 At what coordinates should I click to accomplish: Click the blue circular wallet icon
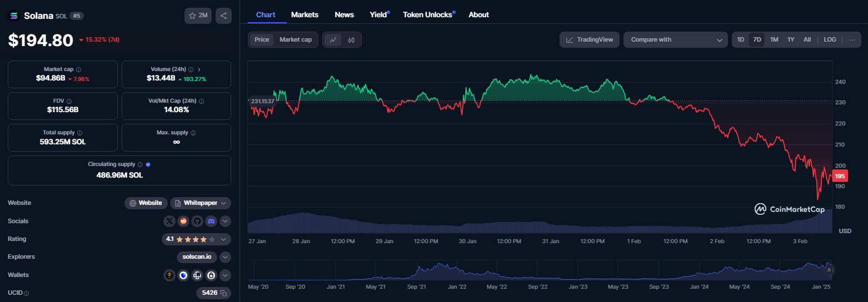point(183,275)
